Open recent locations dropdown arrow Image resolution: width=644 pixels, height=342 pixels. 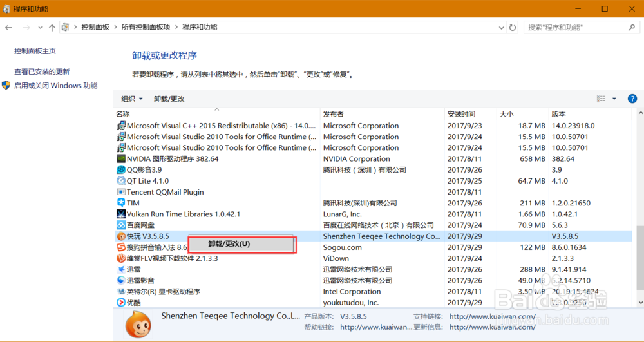point(40,28)
